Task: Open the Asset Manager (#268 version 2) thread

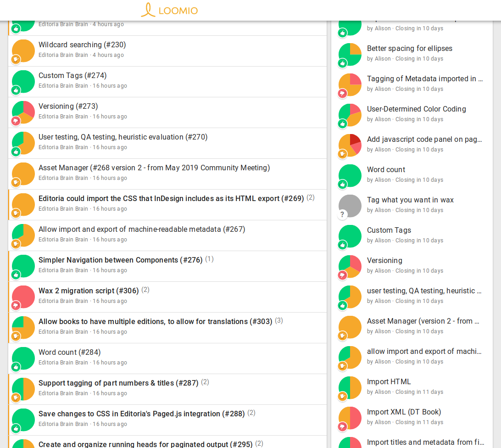Action: point(154,168)
